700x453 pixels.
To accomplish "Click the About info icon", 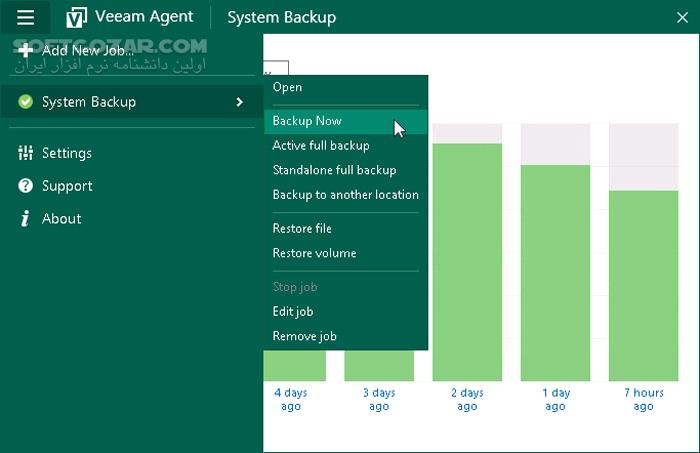I will pos(25,218).
